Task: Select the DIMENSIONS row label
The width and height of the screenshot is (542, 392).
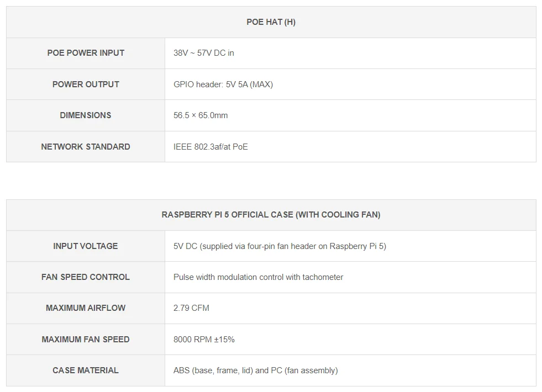Action: pos(86,115)
